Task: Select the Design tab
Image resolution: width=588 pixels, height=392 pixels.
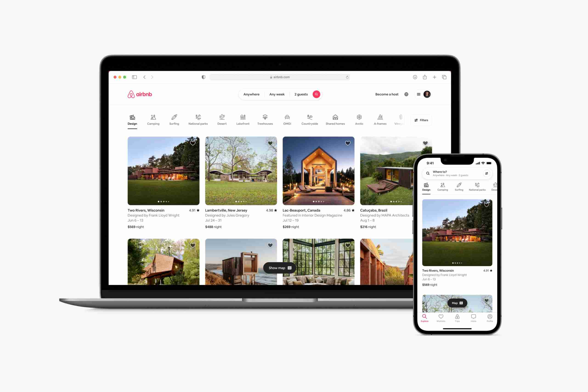Action: point(132,119)
